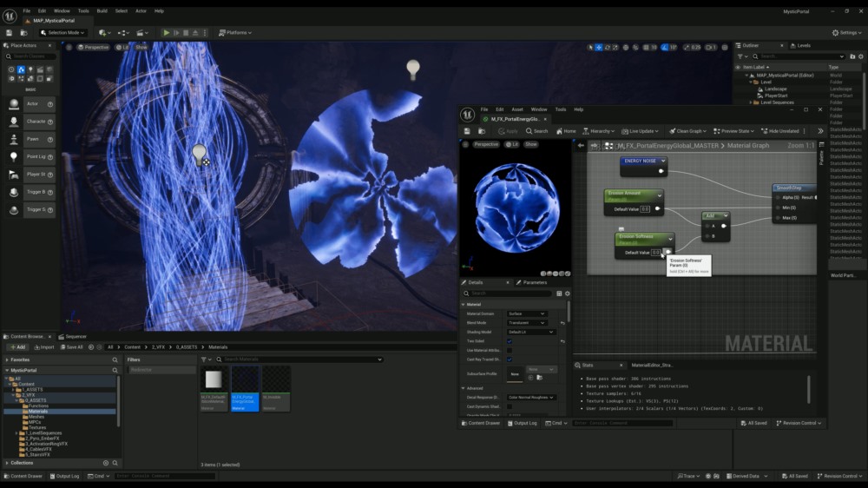Click the light bulb actor in the portal ring
868x488 pixels.
[x=200, y=154]
